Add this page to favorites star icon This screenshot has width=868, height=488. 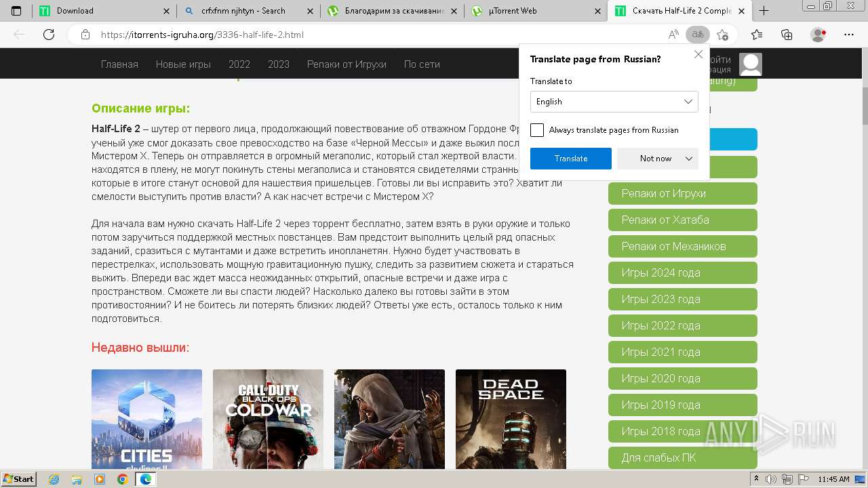click(x=722, y=35)
